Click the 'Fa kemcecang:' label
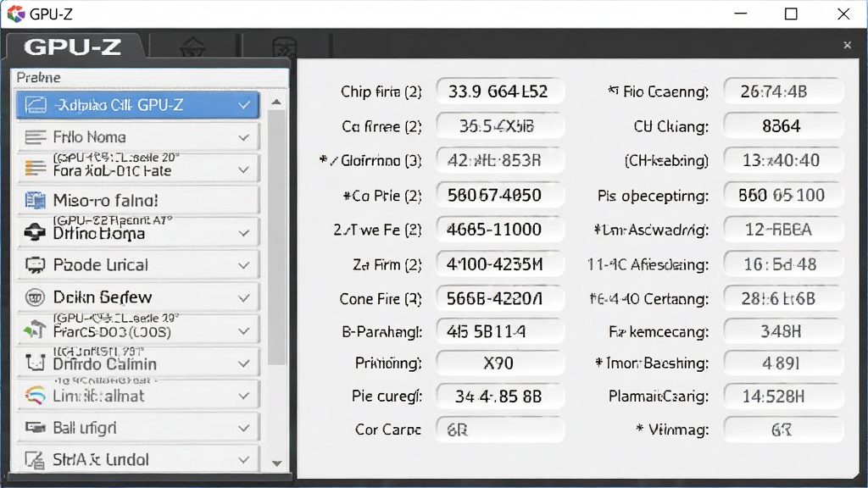Screen dimensions: 868x488 (659, 332)
